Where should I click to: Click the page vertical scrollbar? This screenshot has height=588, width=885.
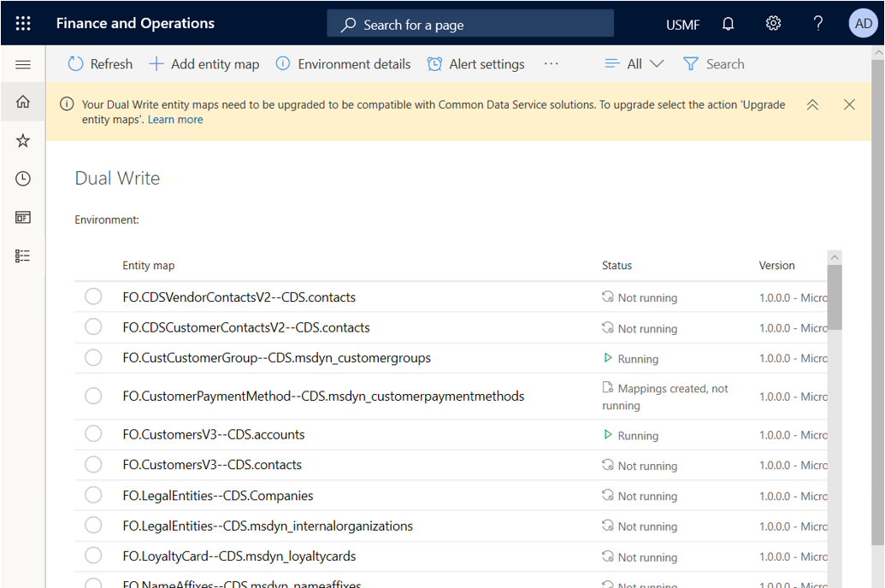coord(877,302)
